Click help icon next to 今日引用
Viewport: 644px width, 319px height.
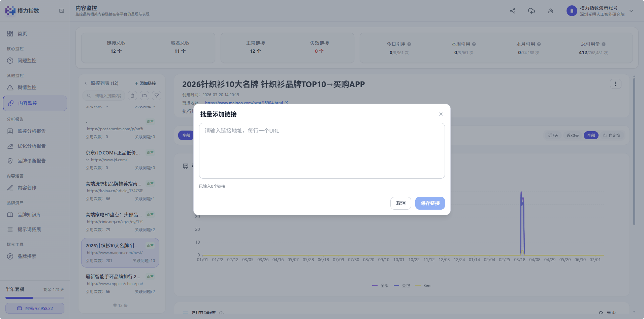(x=409, y=44)
